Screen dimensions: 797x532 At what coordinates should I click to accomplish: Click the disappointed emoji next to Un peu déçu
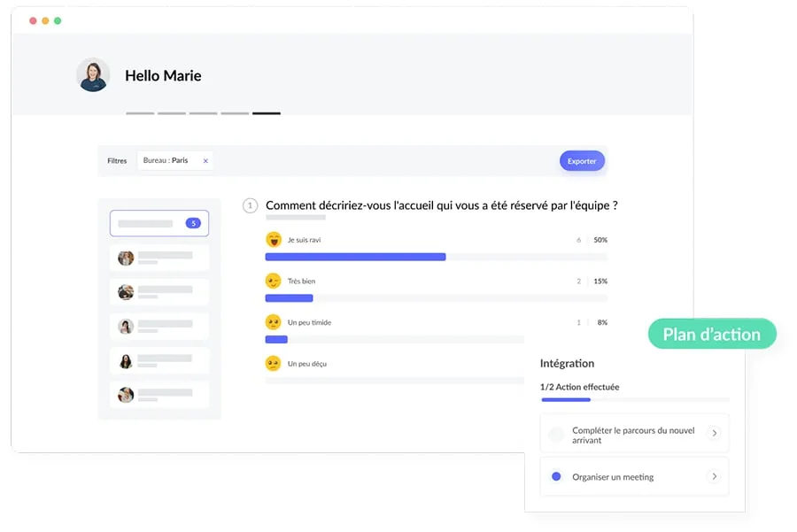[274, 363]
